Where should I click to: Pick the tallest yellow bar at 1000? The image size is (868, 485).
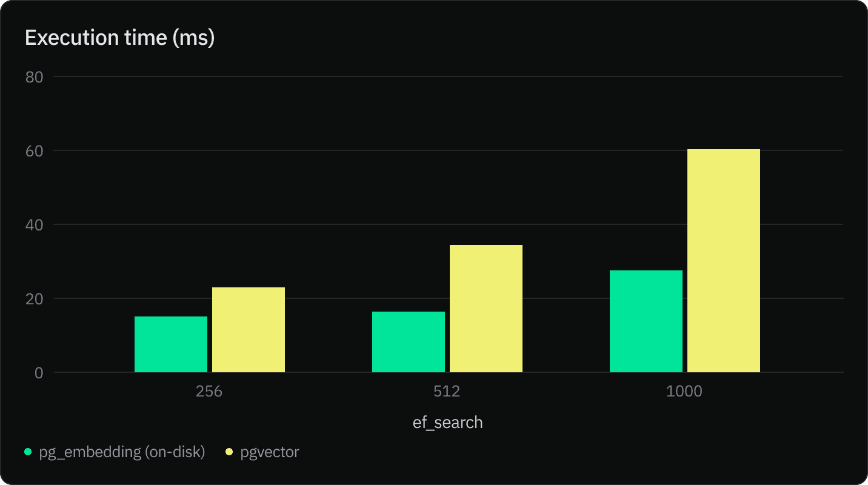pos(724,261)
